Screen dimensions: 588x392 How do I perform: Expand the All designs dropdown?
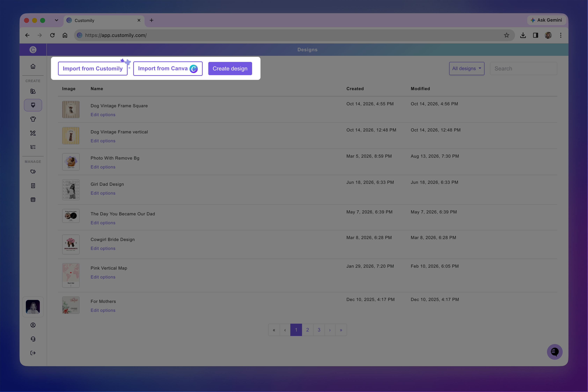467,69
